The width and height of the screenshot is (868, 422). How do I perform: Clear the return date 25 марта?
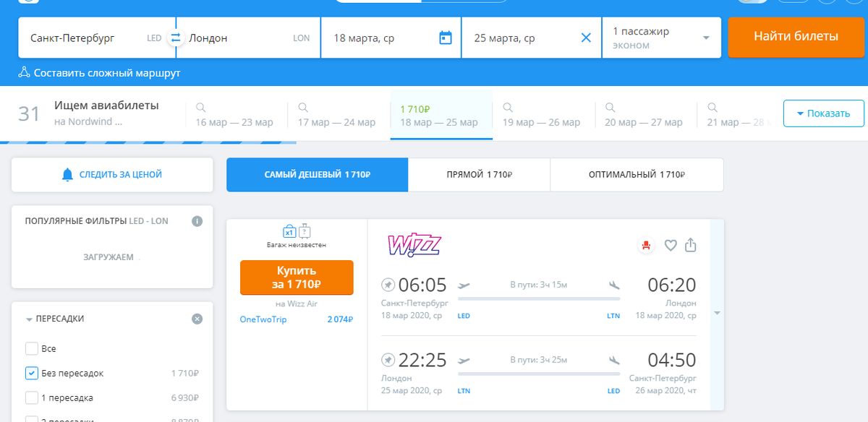tap(586, 38)
